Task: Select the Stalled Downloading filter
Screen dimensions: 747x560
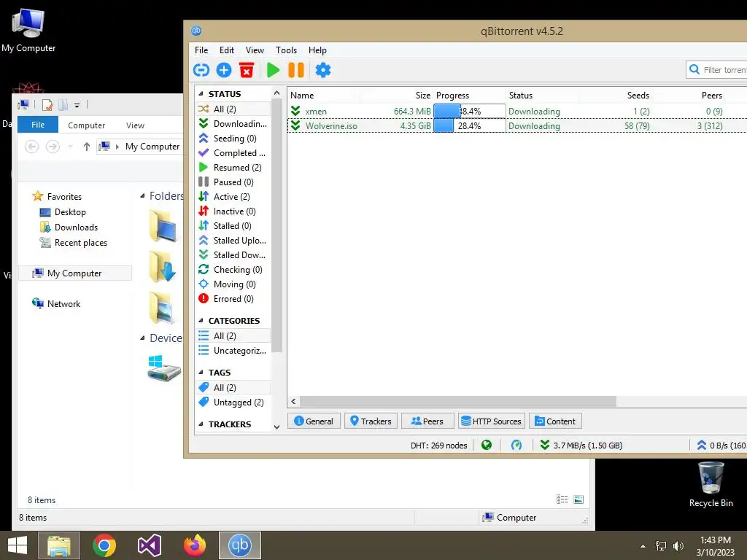Action: (x=233, y=255)
